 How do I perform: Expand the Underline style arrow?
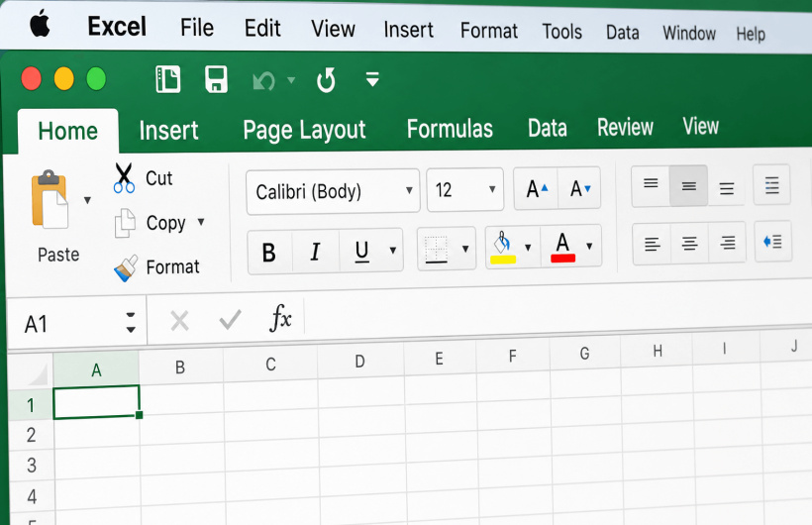[x=393, y=251]
